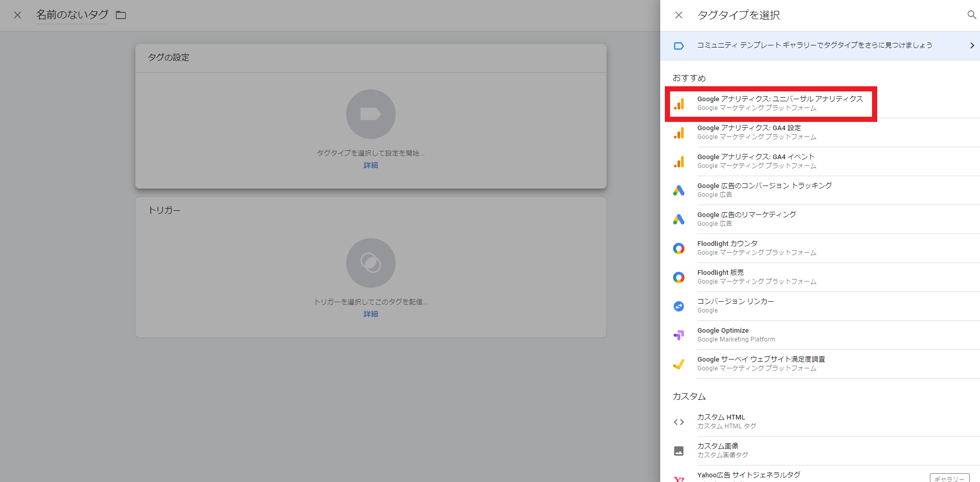The image size is (980, 482).
Task: Click the Google Optimize purple icon
Action: tap(679, 335)
